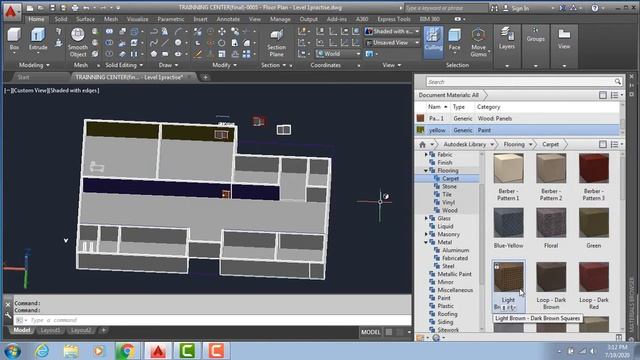Click the MODEL status bar button
Viewport: 640px width, 360px height.
tap(371, 332)
